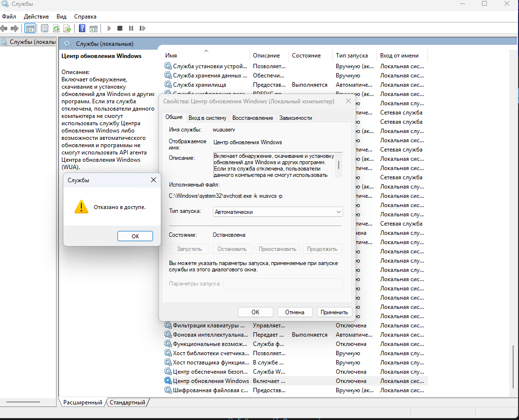The height and width of the screenshot is (420, 519).
Task: Switch to the Восстановление tab
Action: [x=252, y=118]
